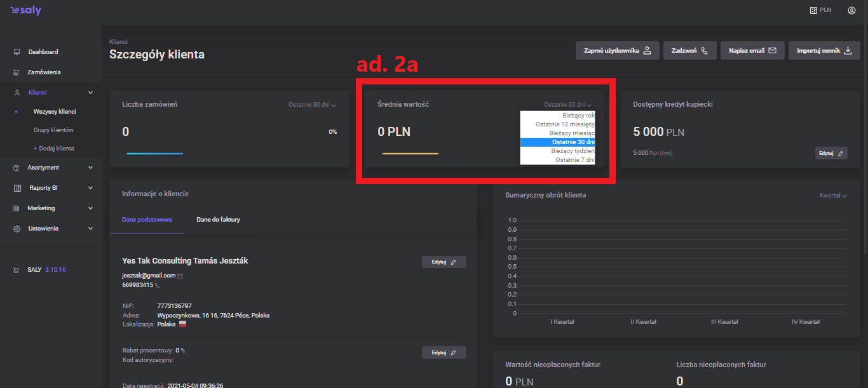868x388 pixels.
Task: Open Zamówienia in the sidebar
Action: (44, 72)
